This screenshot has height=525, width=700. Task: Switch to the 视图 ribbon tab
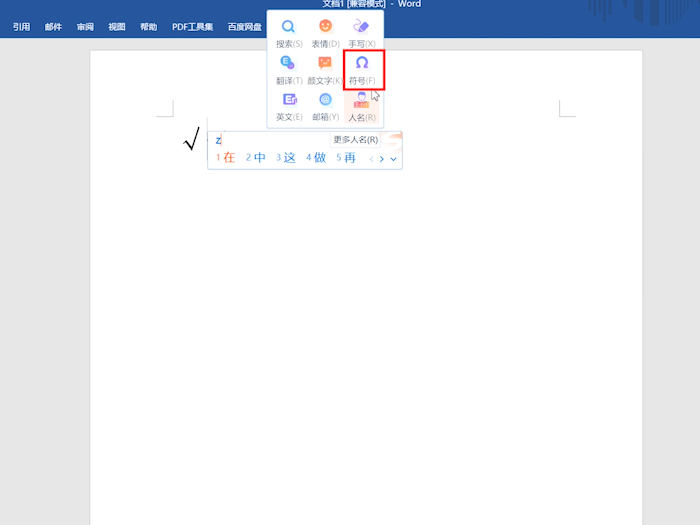pyautogui.click(x=117, y=27)
